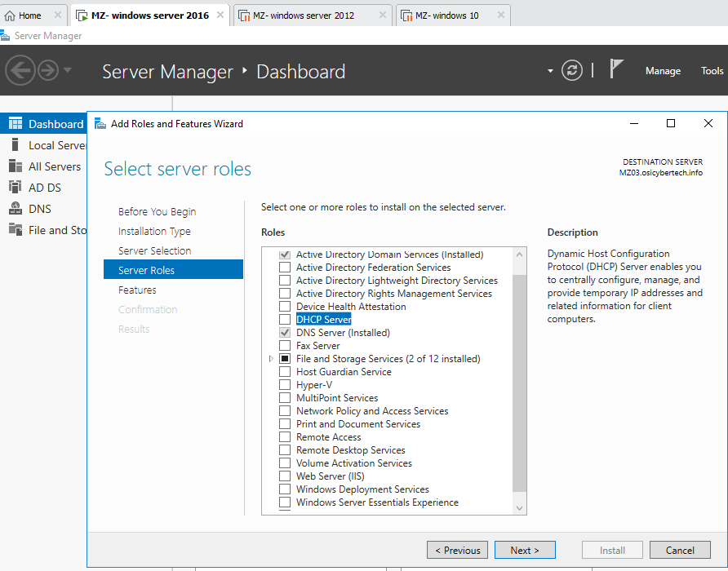This screenshot has height=571, width=728.
Task: Select the Dashboard icon in the sidebar
Action: click(x=16, y=123)
